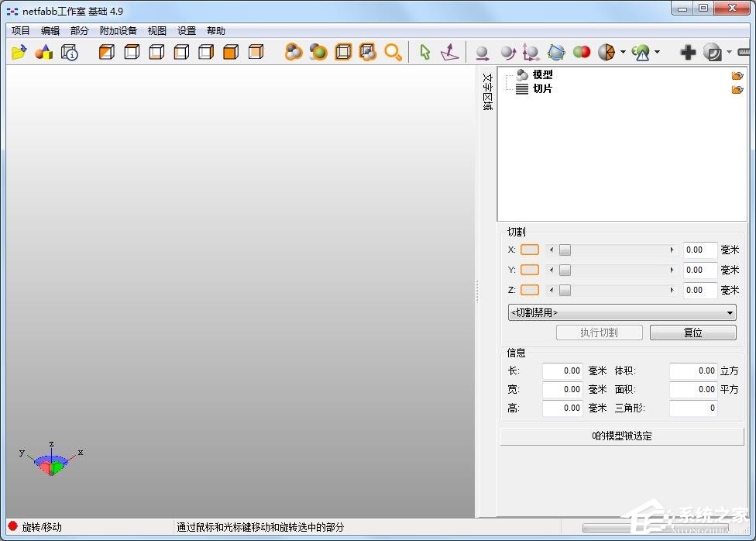Open the folder icon next to 模型

coord(737,75)
